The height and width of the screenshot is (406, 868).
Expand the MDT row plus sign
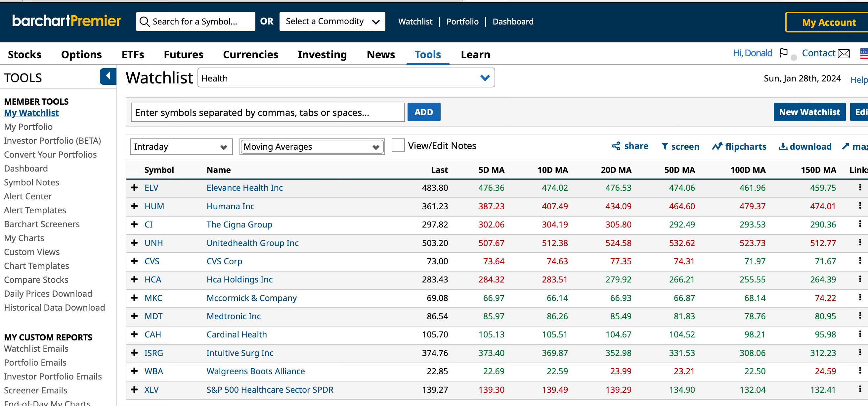point(134,316)
